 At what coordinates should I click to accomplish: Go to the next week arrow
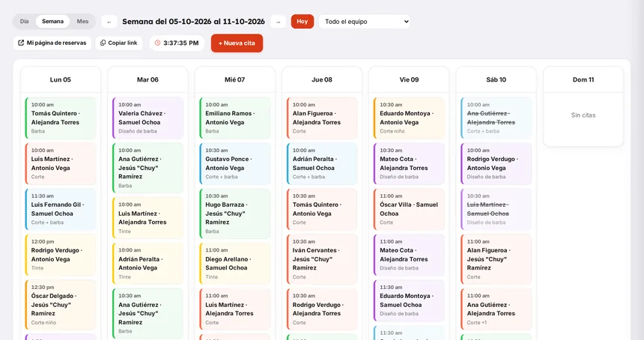(x=278, y=22)
